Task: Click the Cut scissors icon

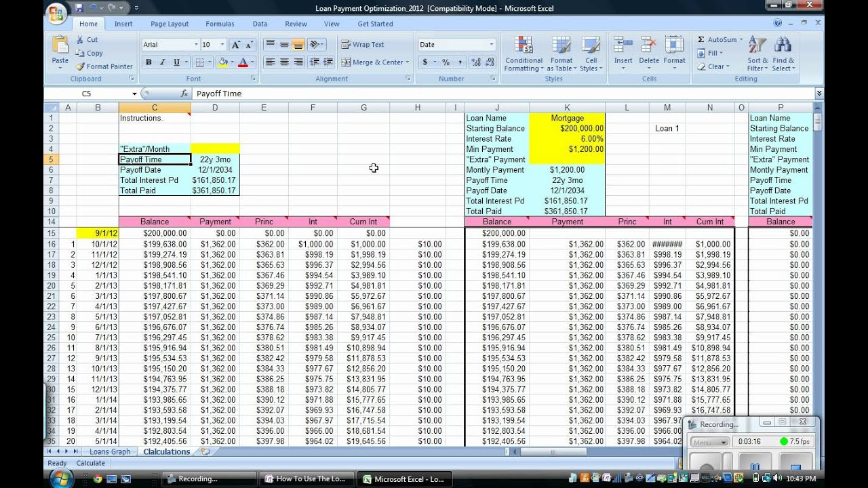Action: coord(80,40)
